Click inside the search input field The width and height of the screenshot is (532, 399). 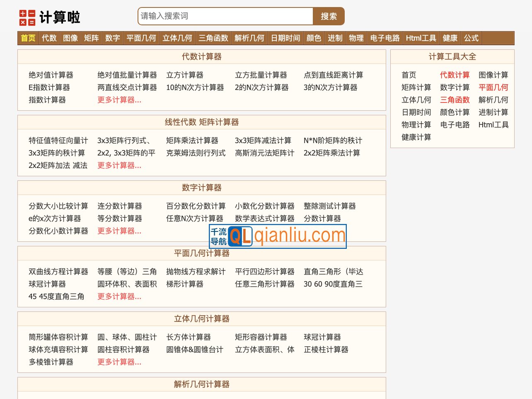[x=225, y=16]
